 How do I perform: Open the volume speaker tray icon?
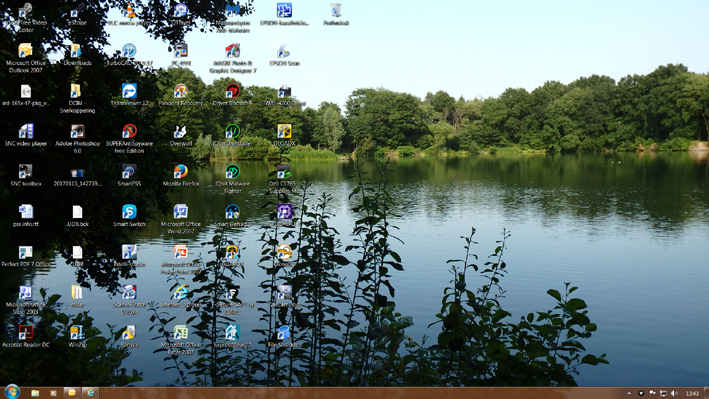(x=674, y=393)
